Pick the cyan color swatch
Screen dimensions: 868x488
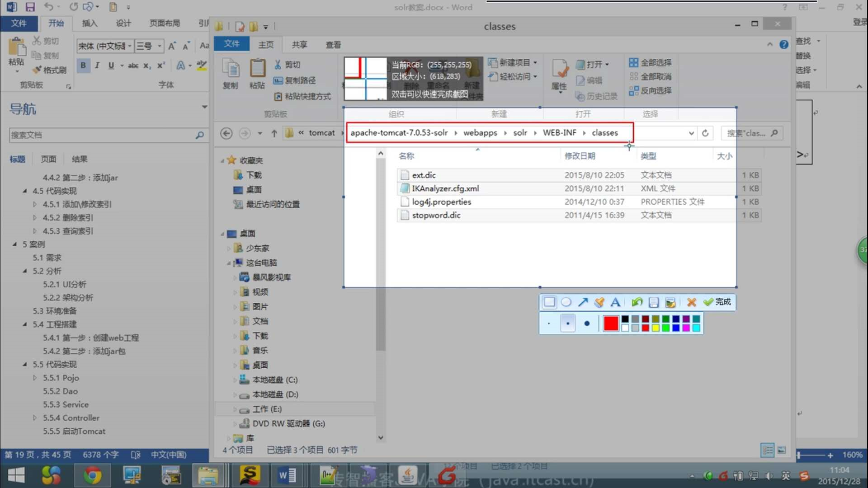[x=696, y=328]
